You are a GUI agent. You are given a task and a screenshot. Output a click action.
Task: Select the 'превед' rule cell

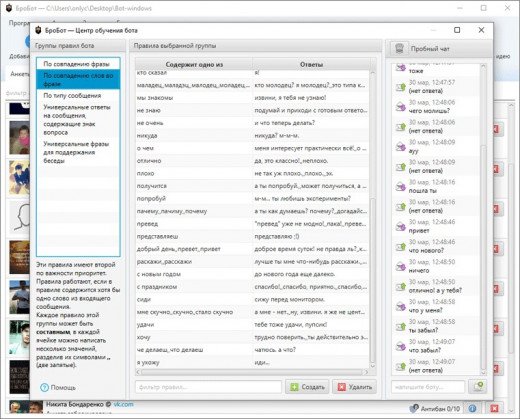click(194, 224)
